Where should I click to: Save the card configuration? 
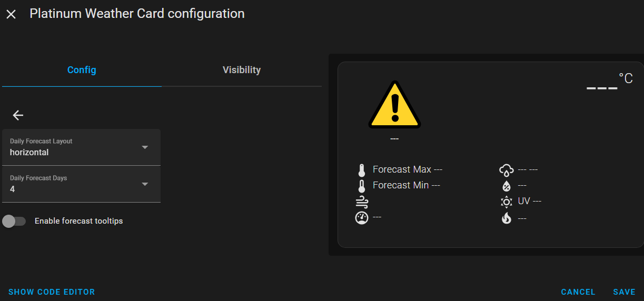pos(624,292)
